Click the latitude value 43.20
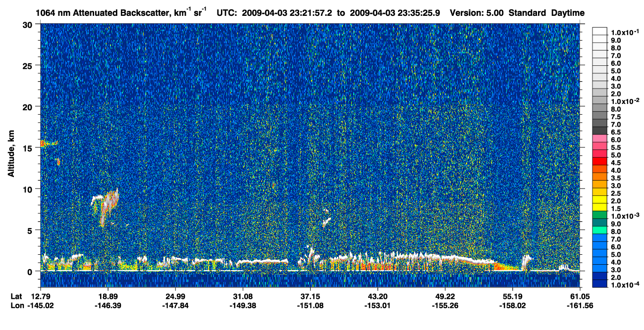 [377, 296]
